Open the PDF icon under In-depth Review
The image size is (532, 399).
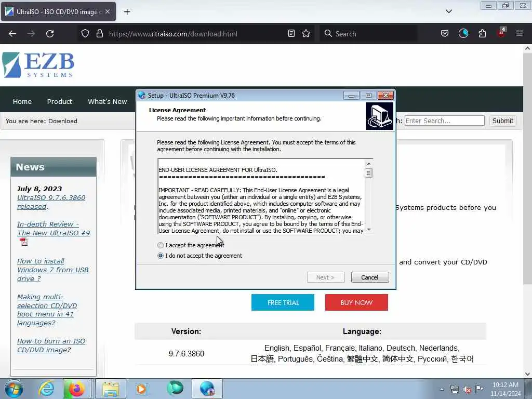24,242
